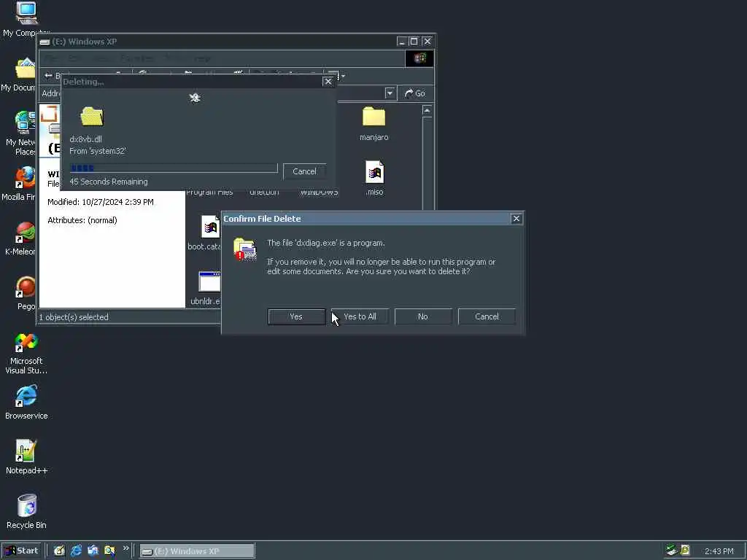
Task: Click the confirm delete warning icon
Action: click(x=245, y=249)
